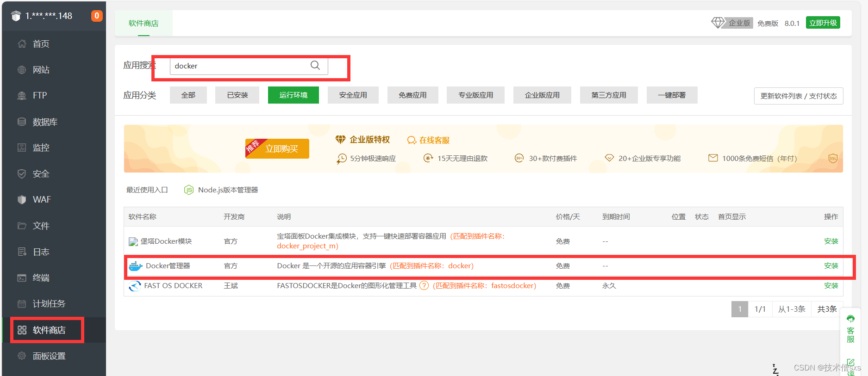Screen dimensions: 868x376
Task: Select the 运行环境 category filter
Action: tap(293, 95)
